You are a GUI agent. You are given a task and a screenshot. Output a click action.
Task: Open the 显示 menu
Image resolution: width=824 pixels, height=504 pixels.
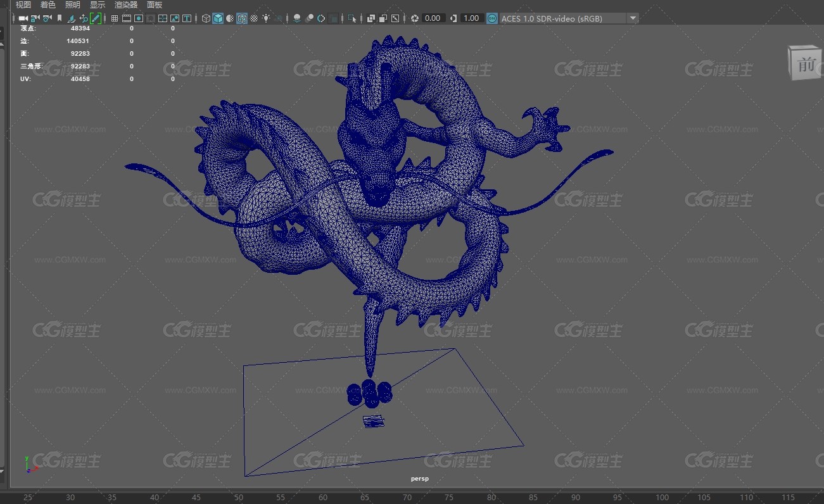[x=98, y=5]
